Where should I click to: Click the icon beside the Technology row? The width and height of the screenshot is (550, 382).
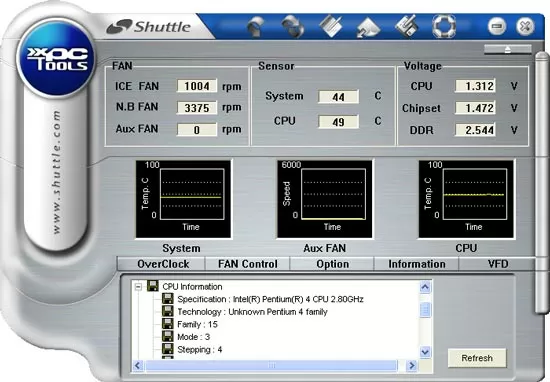point(168,311)
